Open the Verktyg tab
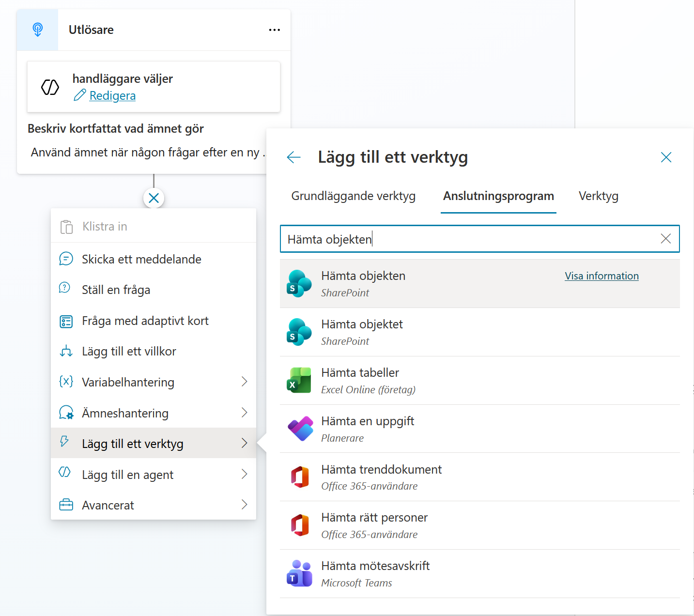 [x=599, y=196]
